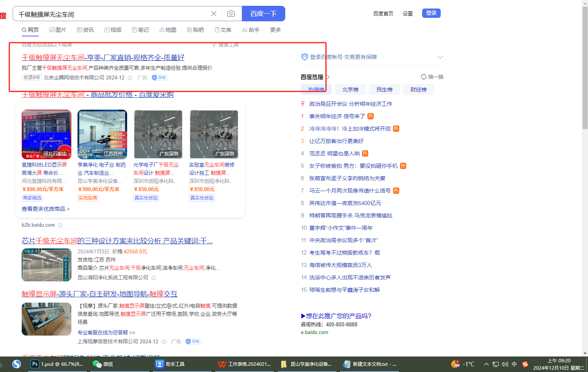Open hot topic 英伟达市值一夜蒸发6400亿元
This screenshot has height=372, width=588.
pyautogui.click(x=345, y=203)
